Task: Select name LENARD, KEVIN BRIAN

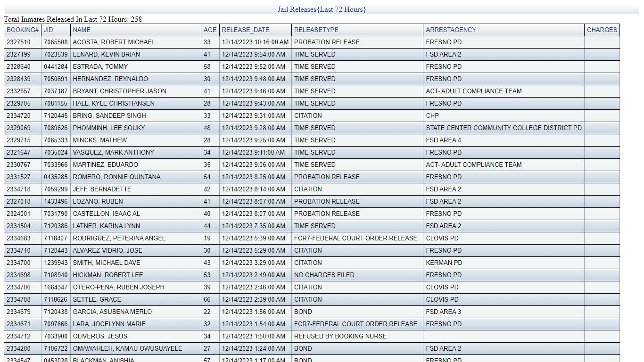Action: 107,54
